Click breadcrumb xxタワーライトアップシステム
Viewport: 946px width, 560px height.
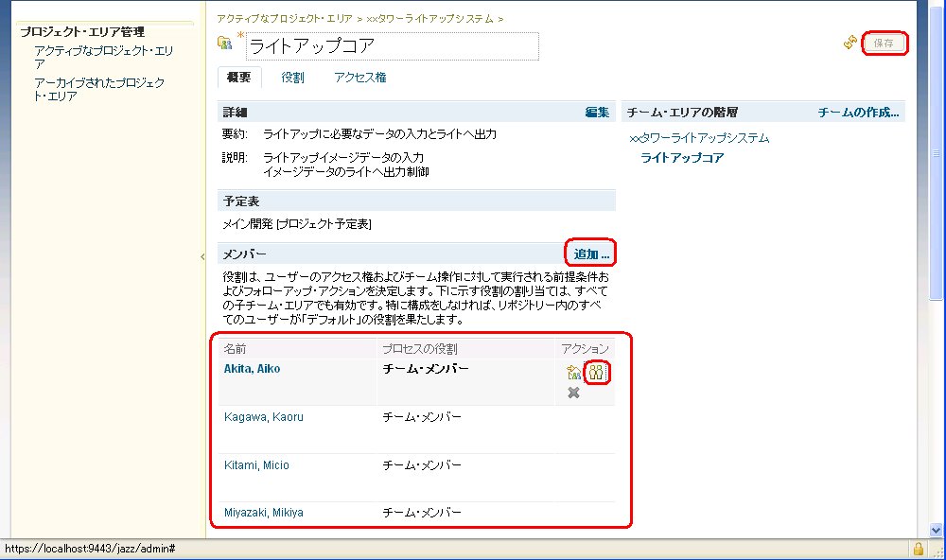(x=429, y=19)
